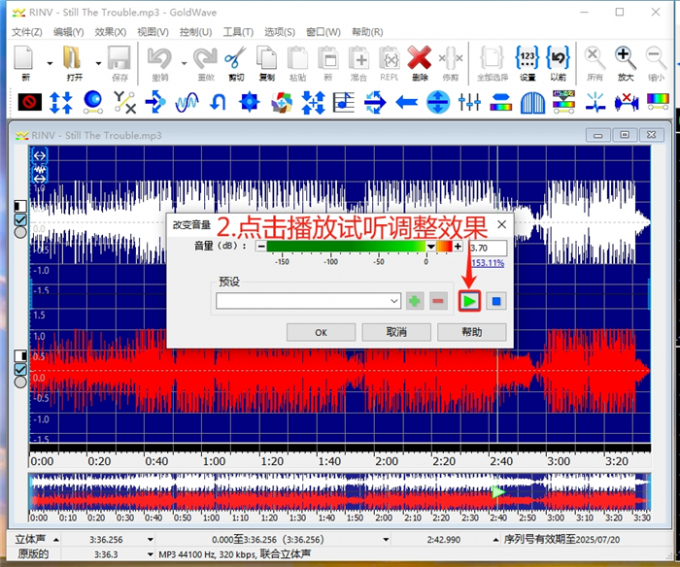Click the plus button right of volume slider

(x=458, y=246)
